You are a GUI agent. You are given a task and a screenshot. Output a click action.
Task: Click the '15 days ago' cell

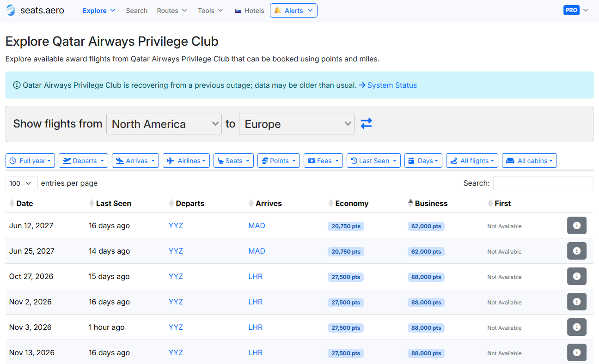pyautogui.click(x=109, y=276)
